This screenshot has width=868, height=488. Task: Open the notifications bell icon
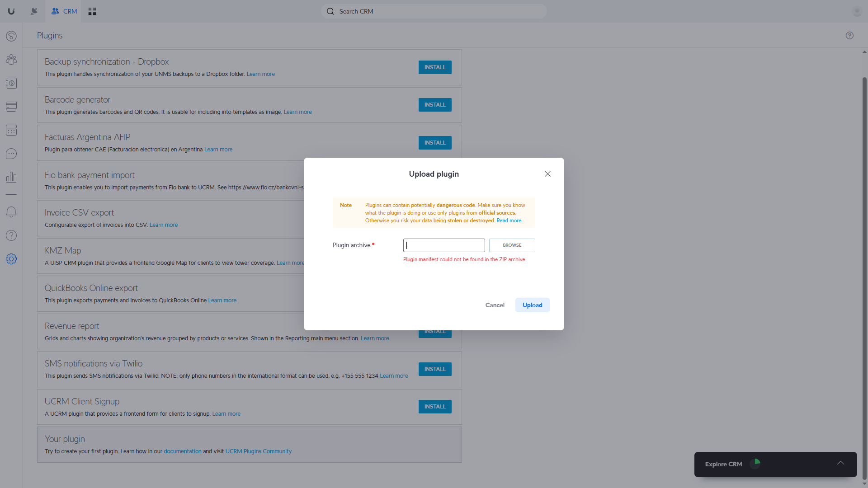pos(11,212)
